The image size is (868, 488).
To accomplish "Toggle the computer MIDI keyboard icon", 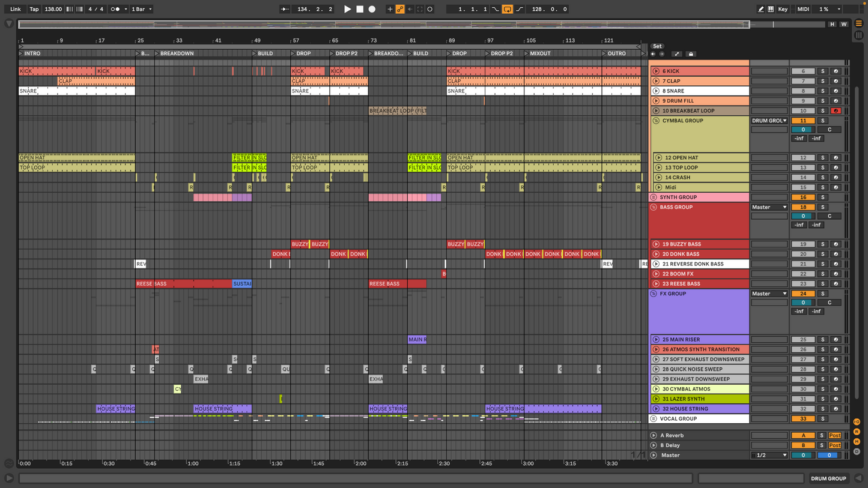I will pyautogui.click(x=771, y=9).
